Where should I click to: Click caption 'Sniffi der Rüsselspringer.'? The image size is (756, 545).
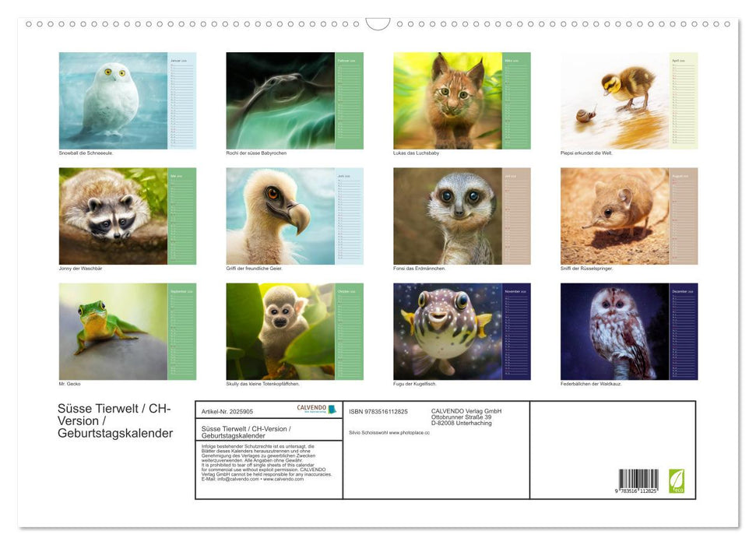pos(587,268)
